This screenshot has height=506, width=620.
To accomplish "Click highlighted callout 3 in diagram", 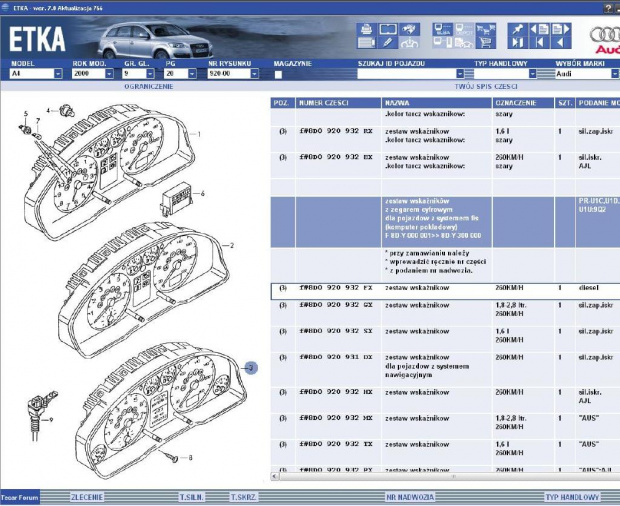I will 251,368.
